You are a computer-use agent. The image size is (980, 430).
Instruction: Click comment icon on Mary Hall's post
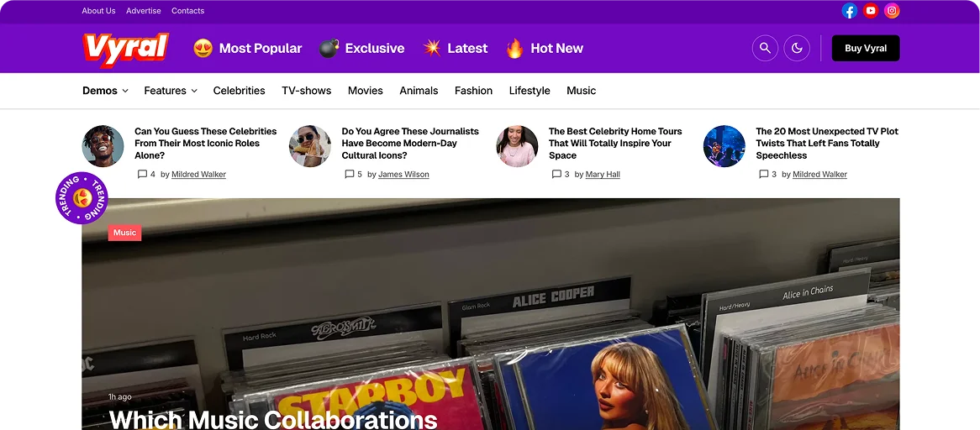point(556,174)
